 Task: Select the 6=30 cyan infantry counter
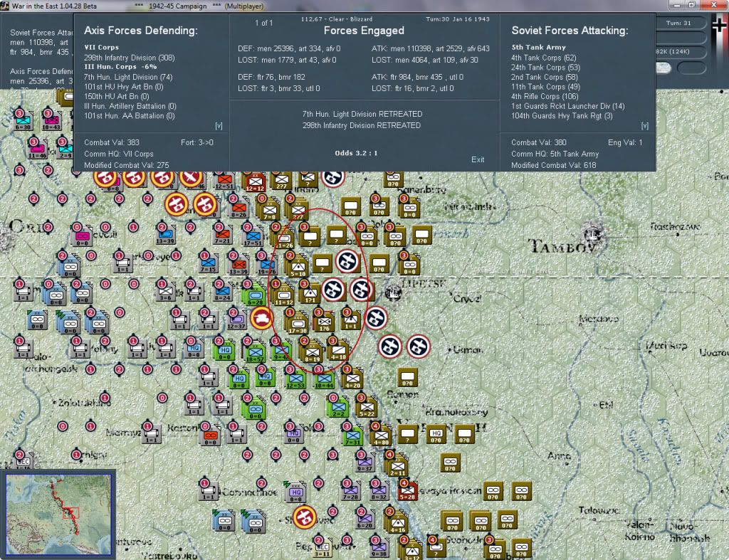pyautogui.click(x=23, y=122)
